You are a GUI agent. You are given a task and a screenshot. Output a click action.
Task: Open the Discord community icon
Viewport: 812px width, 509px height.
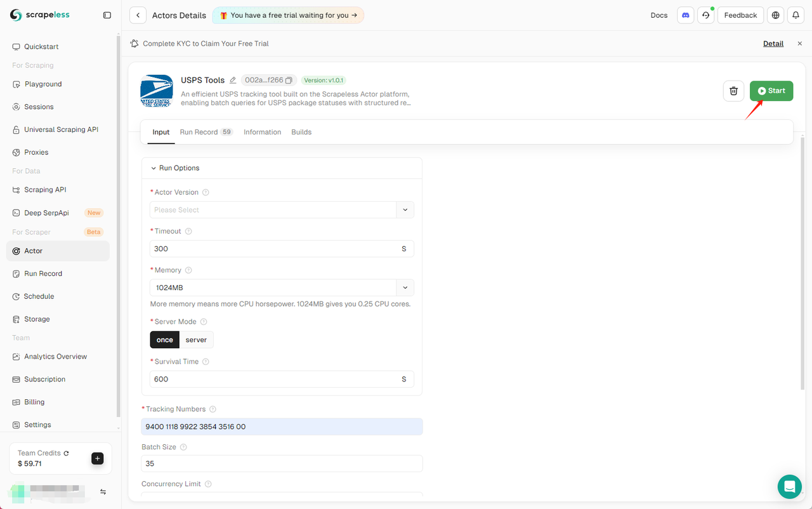pyautogui.click(x=686, y=15)
